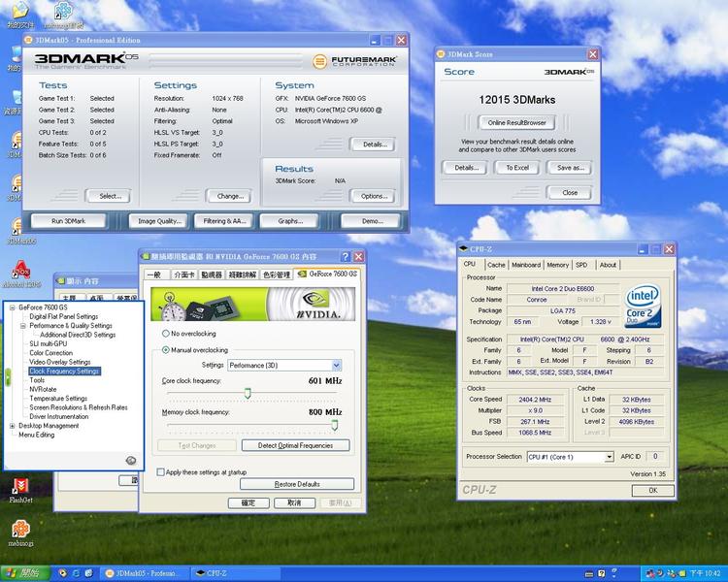728x582 pixels.
Task: Click Close in 3DMark Score window
Action: click(570, 193)
